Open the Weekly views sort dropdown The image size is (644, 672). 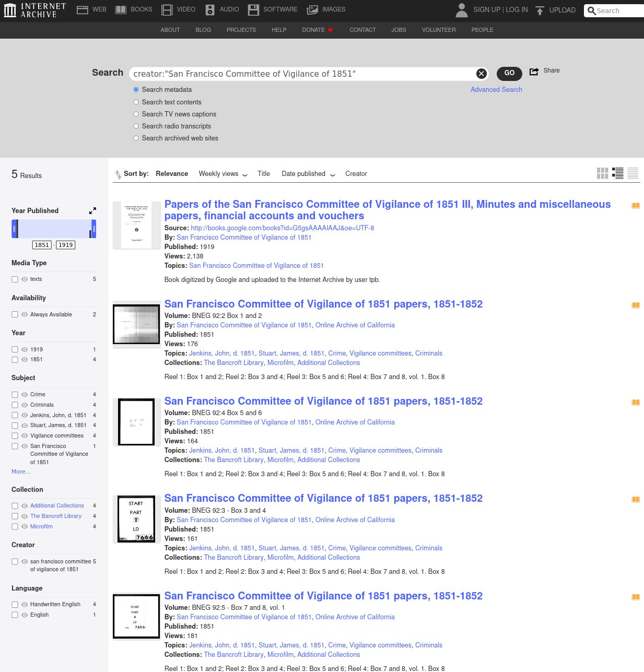point(223,174)
